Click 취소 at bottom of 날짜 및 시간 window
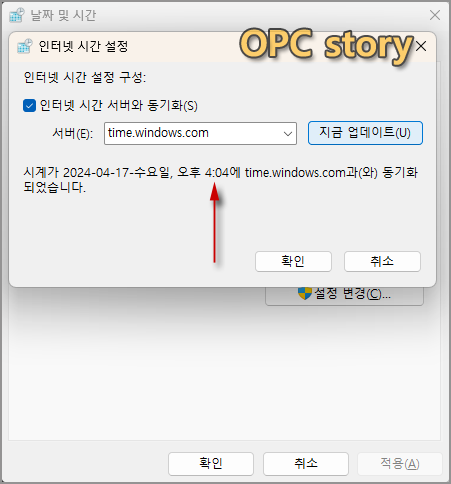Viewport: 451px width, 484px height. 306,464
